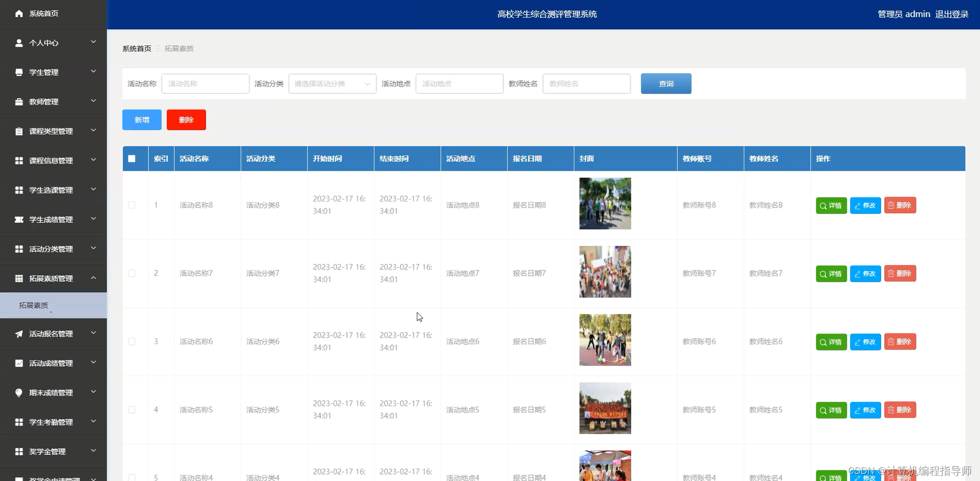Open 学生成绩管理 sidebar menu

click(x=53, y=219)
